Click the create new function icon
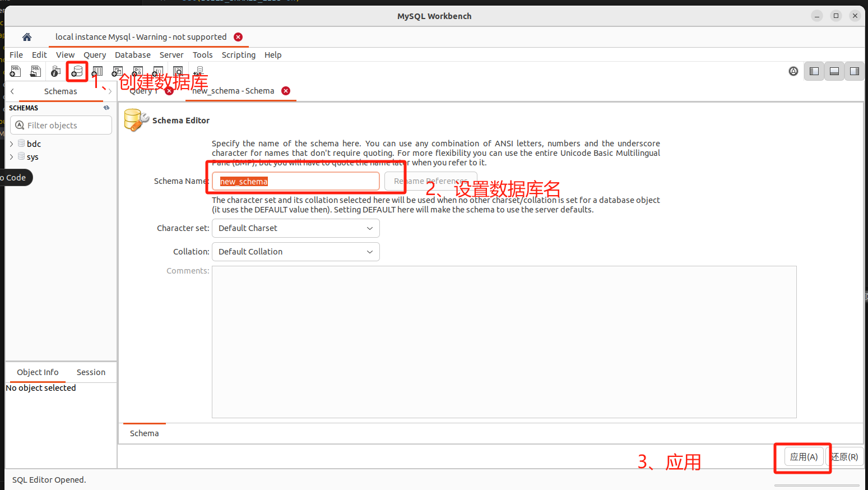 coord(158,71)
